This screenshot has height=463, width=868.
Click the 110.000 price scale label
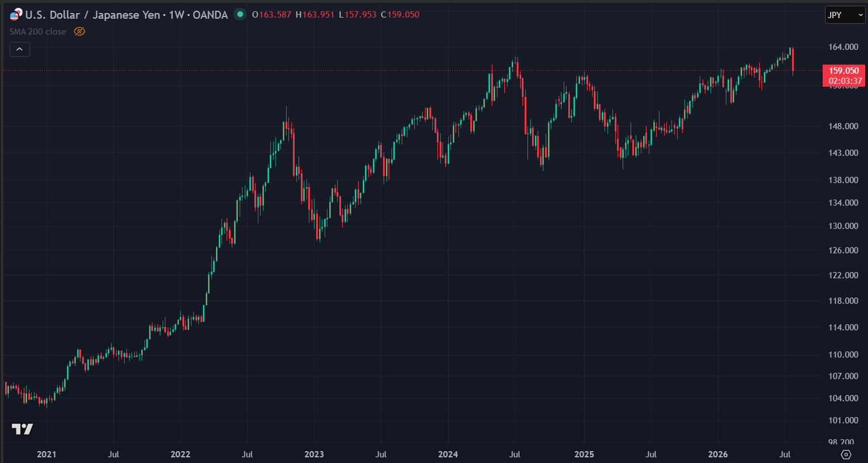pos(843,355)
